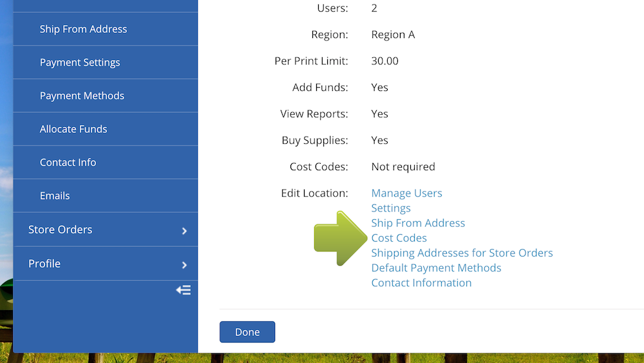The image size is (644, 363).
Task: Go to Payment Methods in the sidebar
Action: pos(82,95)
